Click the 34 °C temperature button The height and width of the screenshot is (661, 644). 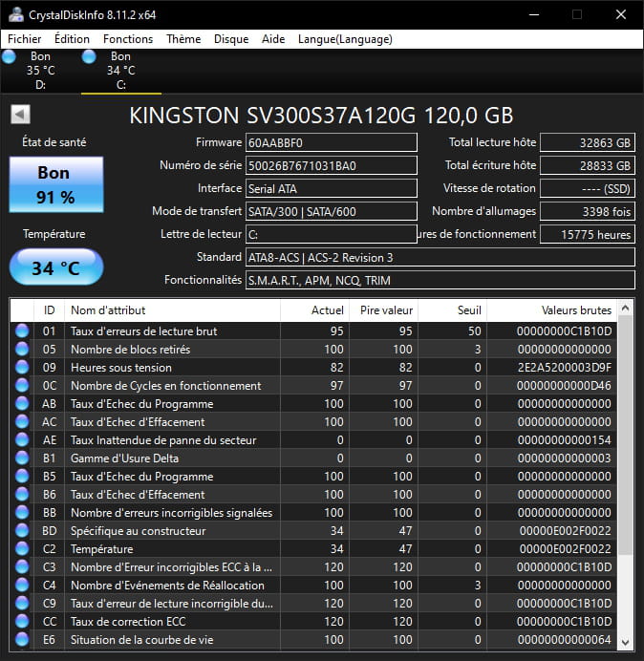56,267
